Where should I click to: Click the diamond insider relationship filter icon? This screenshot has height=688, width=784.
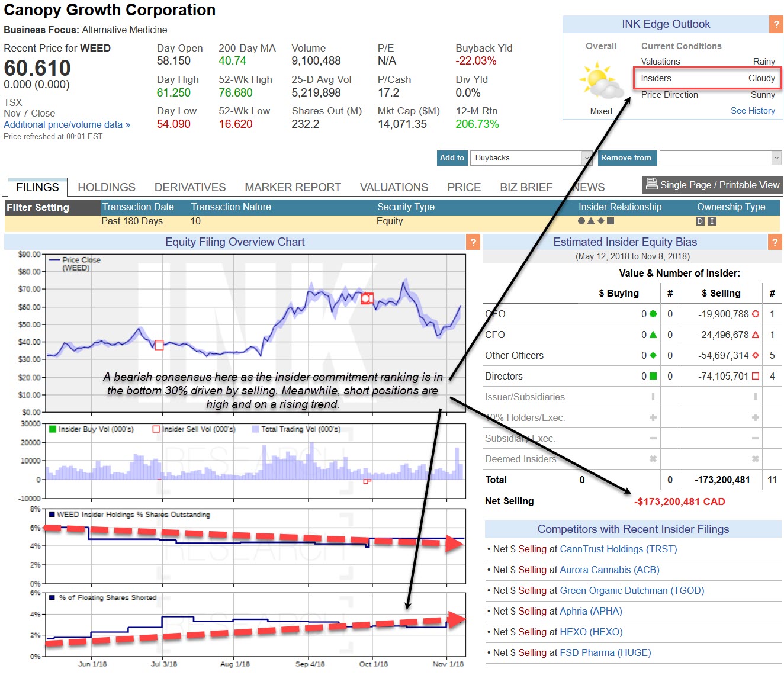point(601,221)
